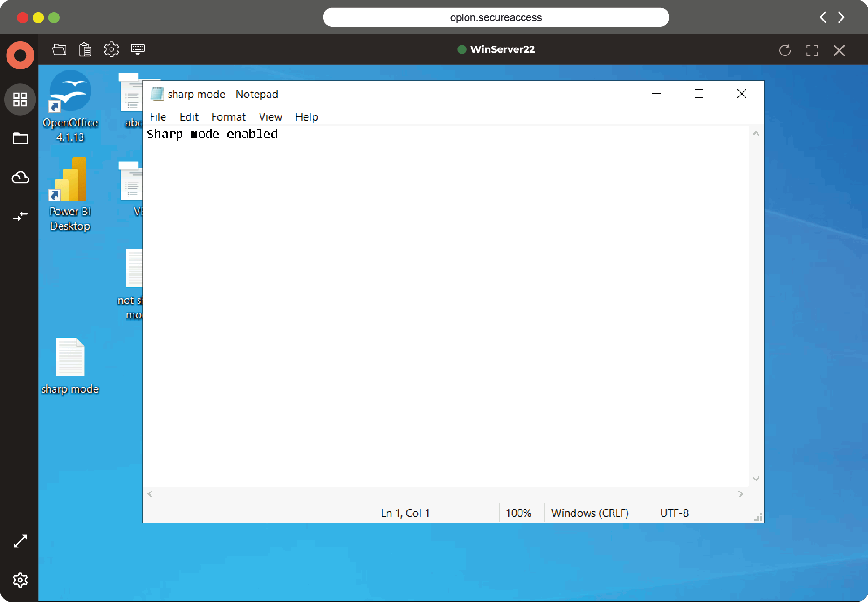Screen dimensions: 868x602
Task: Open the Format menu in Notepad
Action: pos(228,117)
